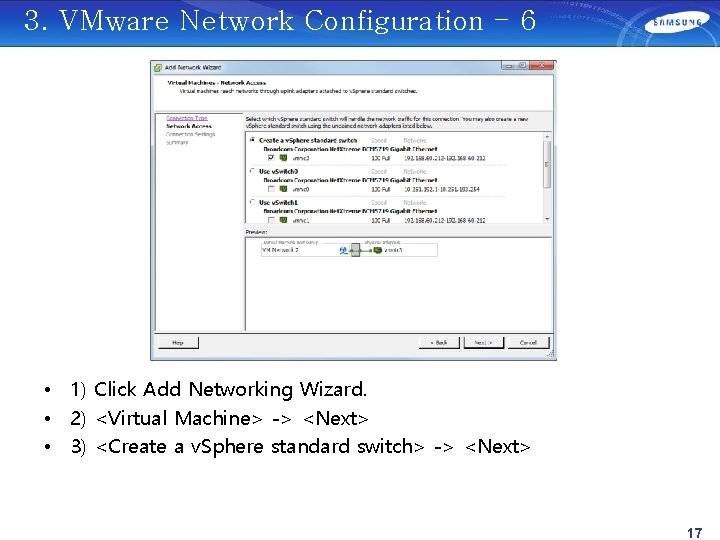The height and width of the screenshot is (540, 720).
Task: Select the Create a vSphere standard switch radio
Action: click(252, 140)
